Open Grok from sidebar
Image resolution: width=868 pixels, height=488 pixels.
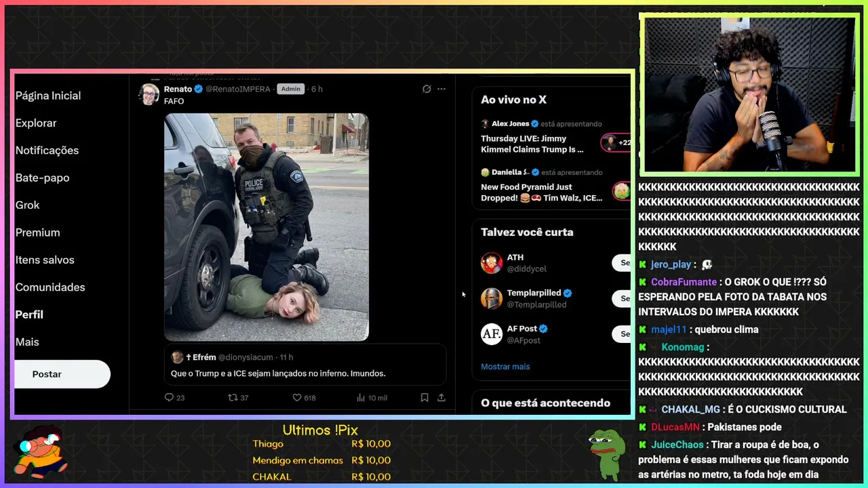point(27,205)
